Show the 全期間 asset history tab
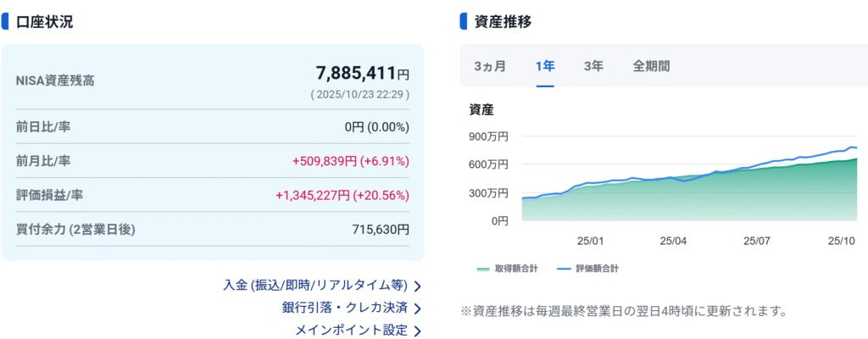The width and height of the screenshot is (868, 339). [x=651, y=66]
